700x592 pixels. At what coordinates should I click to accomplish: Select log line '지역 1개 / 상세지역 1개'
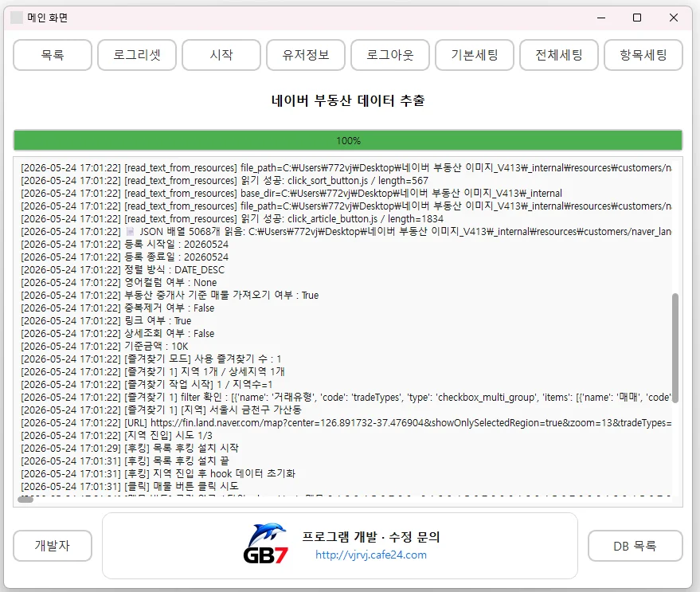[x=153, y=372]
